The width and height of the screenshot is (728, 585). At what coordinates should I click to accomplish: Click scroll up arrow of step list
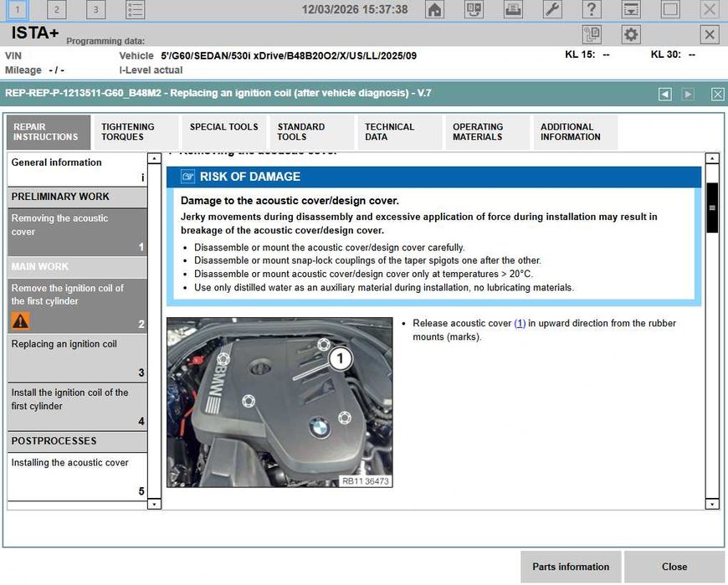click(154, 158)
